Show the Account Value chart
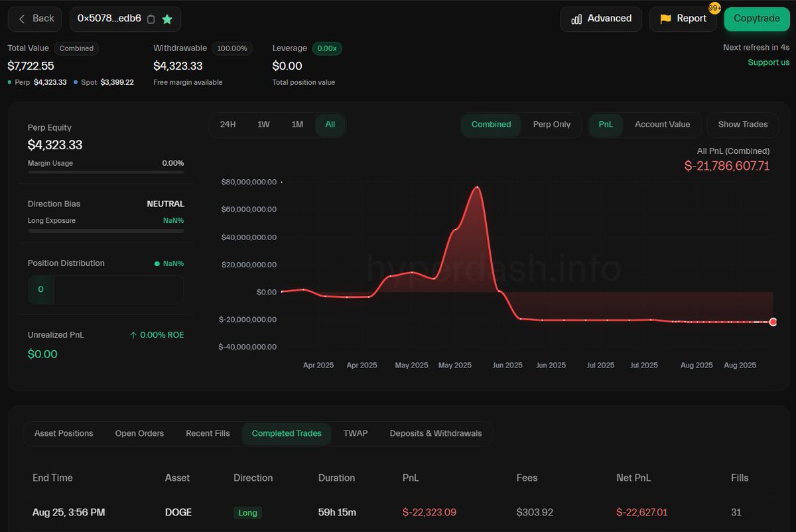This screenshot has height=532, width=796. [662, 125]
